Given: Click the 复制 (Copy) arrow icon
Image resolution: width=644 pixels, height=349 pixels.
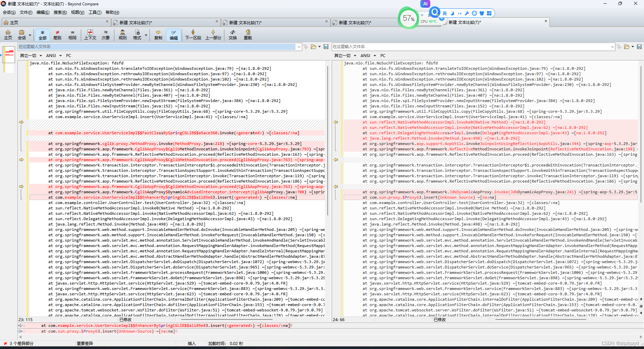Looking at the screenshot, I should tap(158, 35).
